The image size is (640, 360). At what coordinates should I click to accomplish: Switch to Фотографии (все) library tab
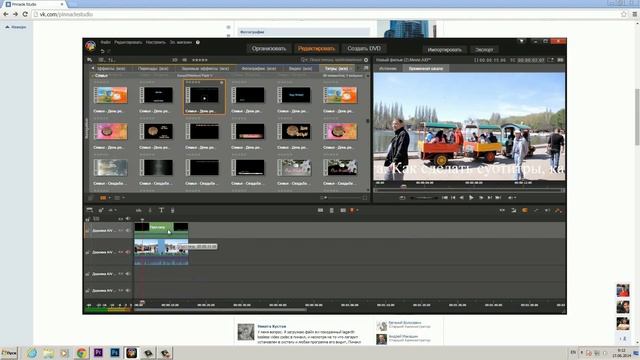[258, 69]
